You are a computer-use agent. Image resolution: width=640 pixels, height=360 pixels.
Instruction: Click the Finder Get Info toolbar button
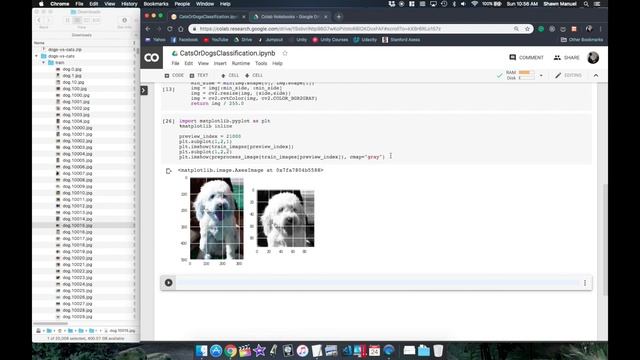pos(124,20)
